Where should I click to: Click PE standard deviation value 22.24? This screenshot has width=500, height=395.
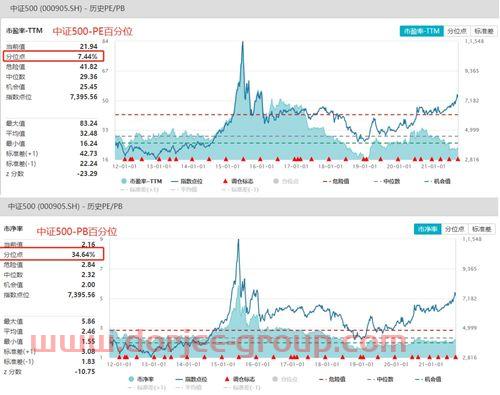coord(89,163)
